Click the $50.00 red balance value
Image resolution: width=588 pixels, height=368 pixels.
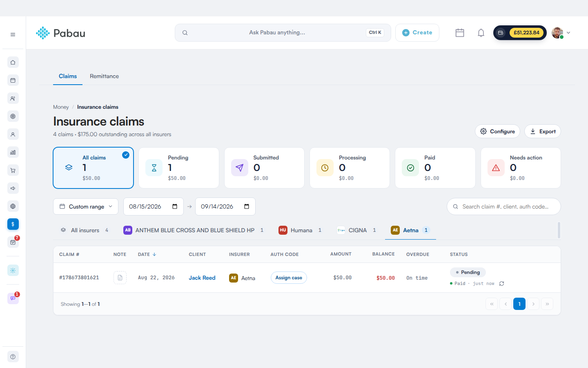pyautogui.click(x=385, y=278)
